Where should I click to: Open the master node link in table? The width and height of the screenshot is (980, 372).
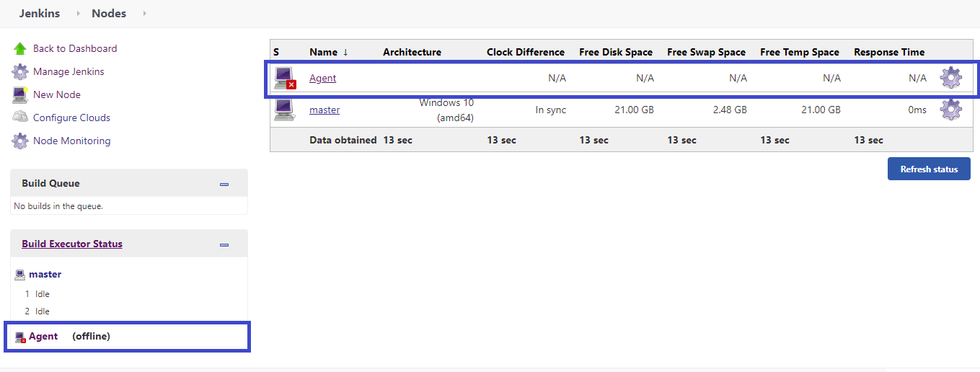(325, 110)
